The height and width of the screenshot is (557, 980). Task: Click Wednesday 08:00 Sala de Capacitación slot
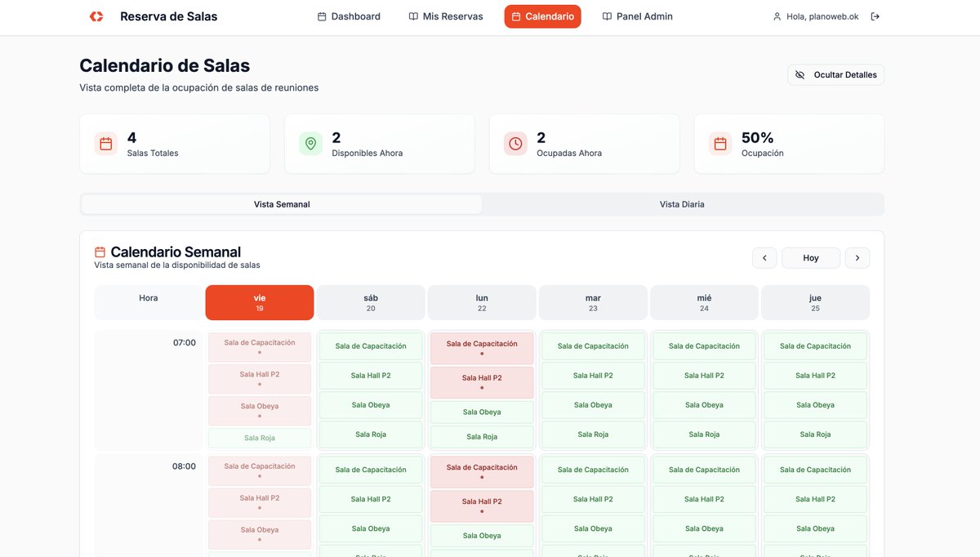(x=704, y=470)
